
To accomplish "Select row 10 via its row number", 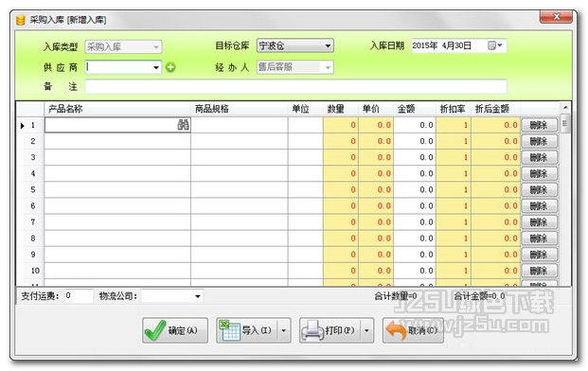I will point(30,271).
